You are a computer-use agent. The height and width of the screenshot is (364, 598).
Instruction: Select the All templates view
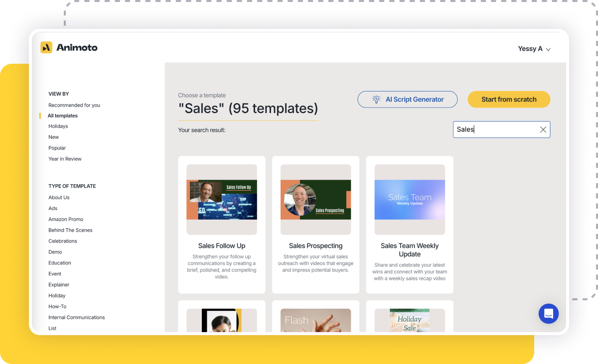tap(62, 116)
